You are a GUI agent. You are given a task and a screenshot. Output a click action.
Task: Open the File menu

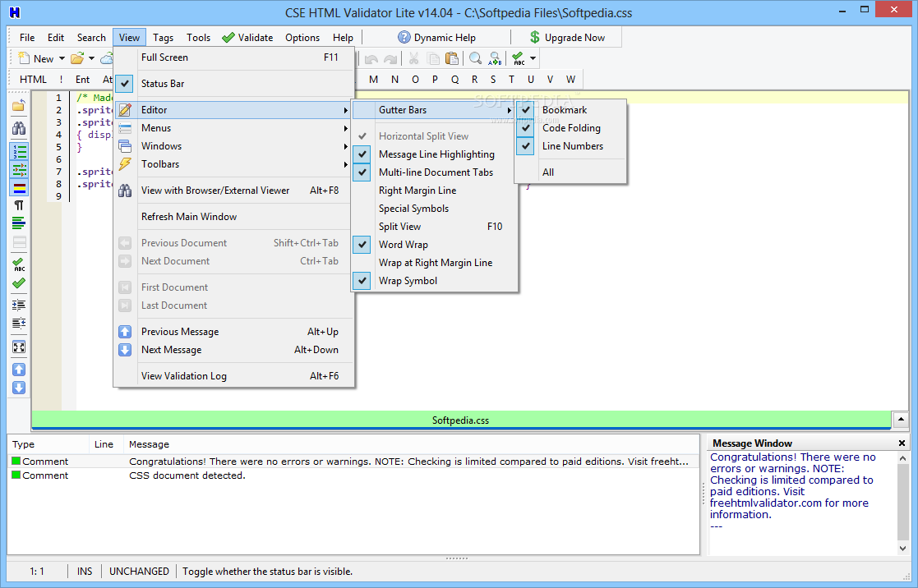27,38
